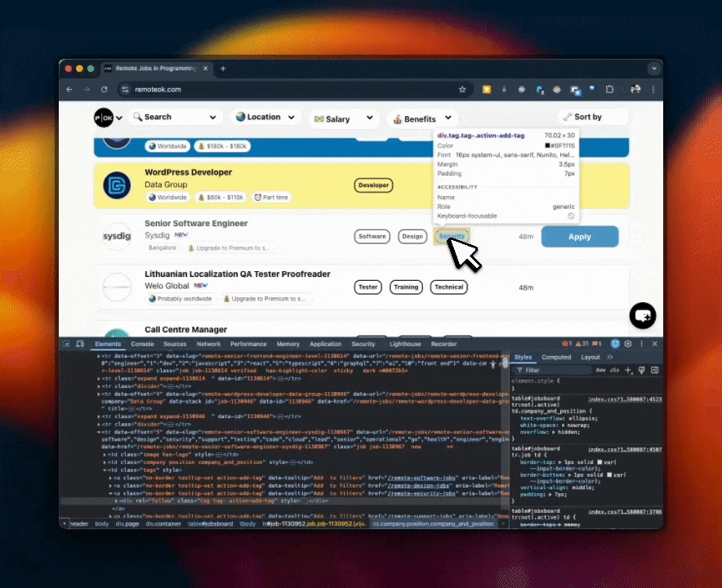
Task: Apply to the Senior Software Engineer job
Action: click(579, 237)
